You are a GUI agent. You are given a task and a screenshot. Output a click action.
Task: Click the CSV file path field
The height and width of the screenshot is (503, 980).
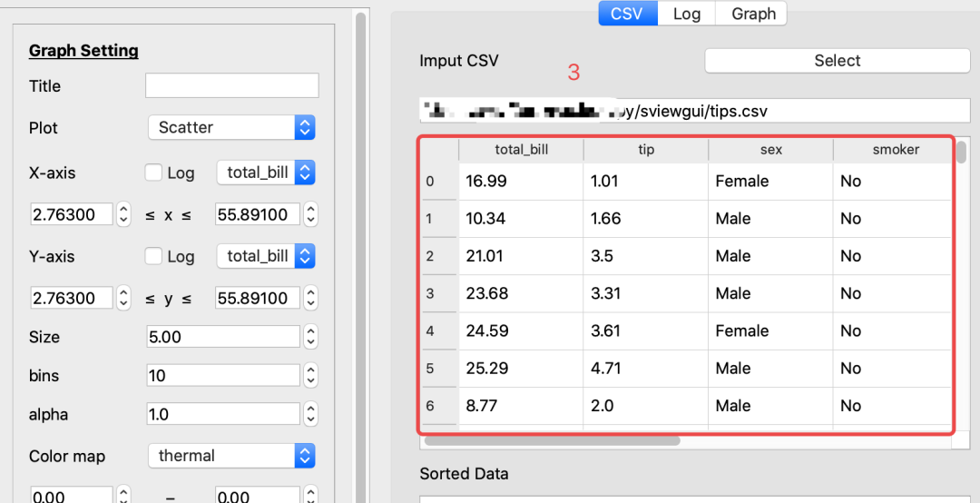click(694, 112)
